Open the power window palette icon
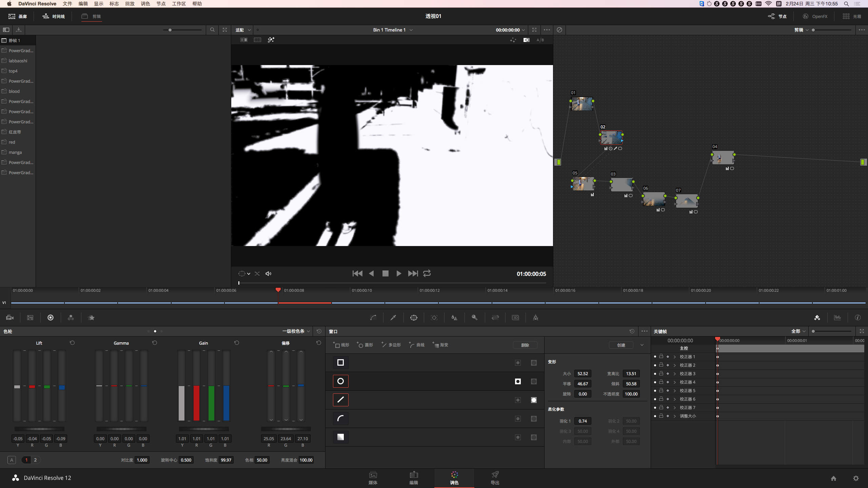 (x=414, y=318)
